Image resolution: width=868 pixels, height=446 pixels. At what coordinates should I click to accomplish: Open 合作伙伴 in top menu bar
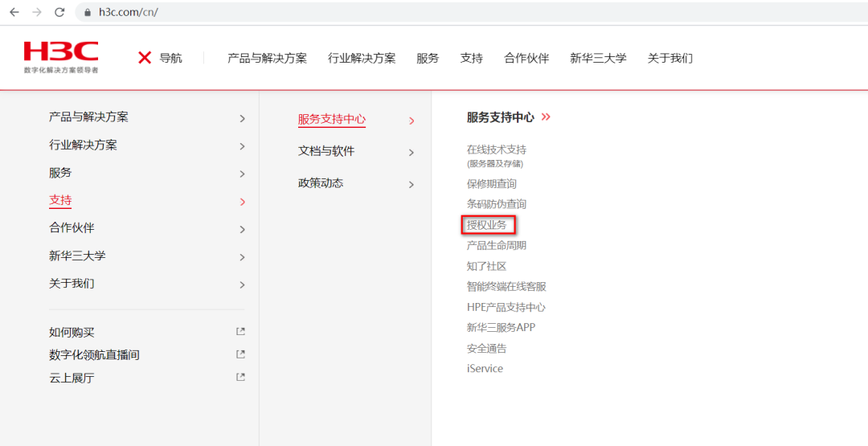[x=526, y=58]
